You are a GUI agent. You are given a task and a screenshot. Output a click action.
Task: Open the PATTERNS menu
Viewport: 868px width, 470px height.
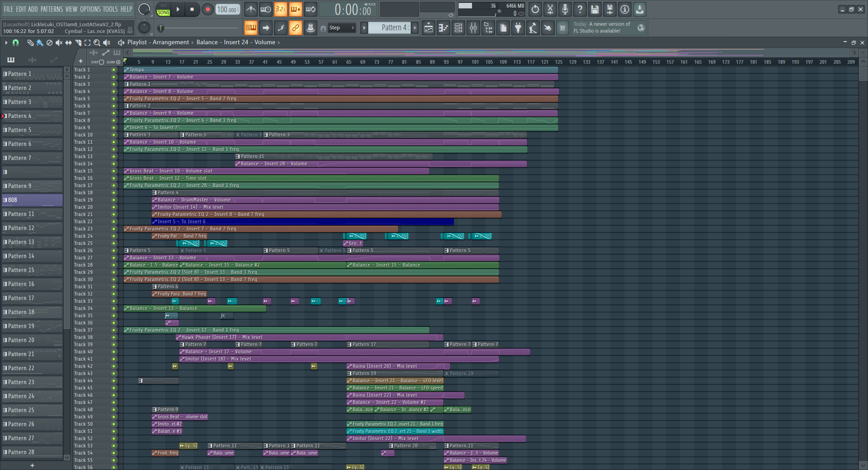pyautogui.click(x=52, y=9)
